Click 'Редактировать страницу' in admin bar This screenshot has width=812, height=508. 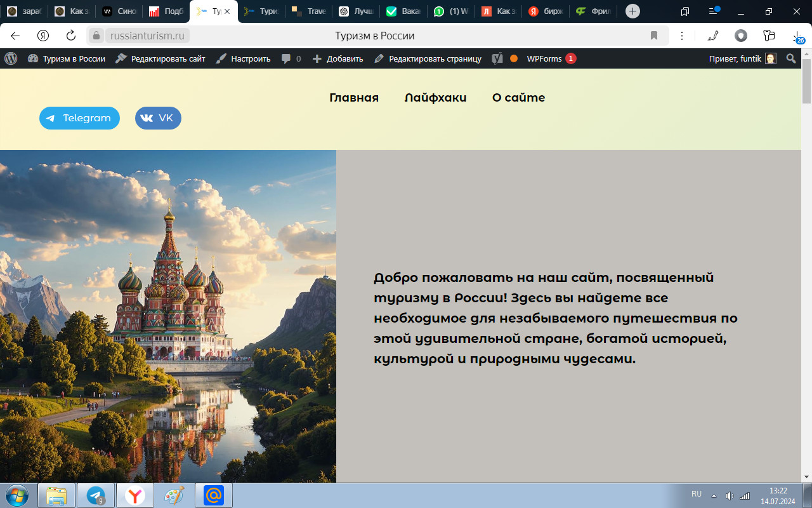coord(428,58)
